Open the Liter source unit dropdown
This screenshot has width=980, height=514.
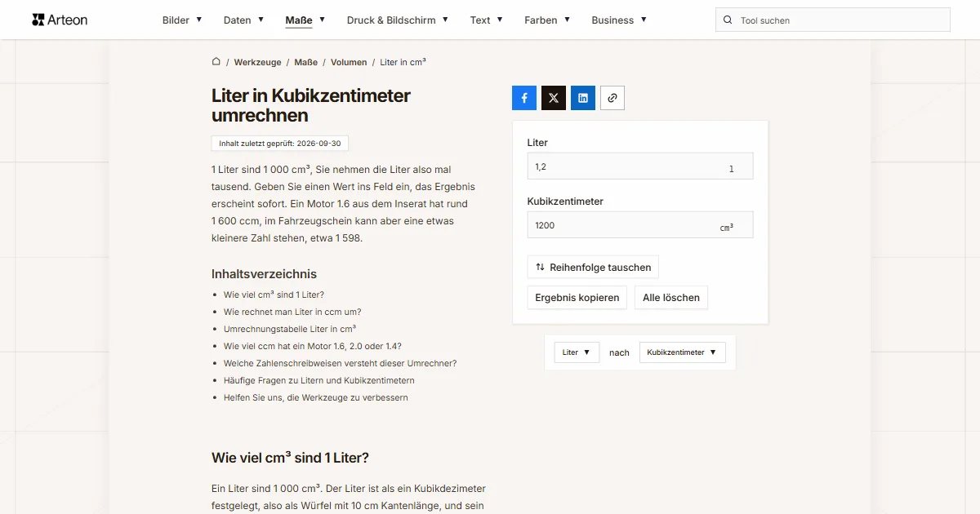click(577, 352)
